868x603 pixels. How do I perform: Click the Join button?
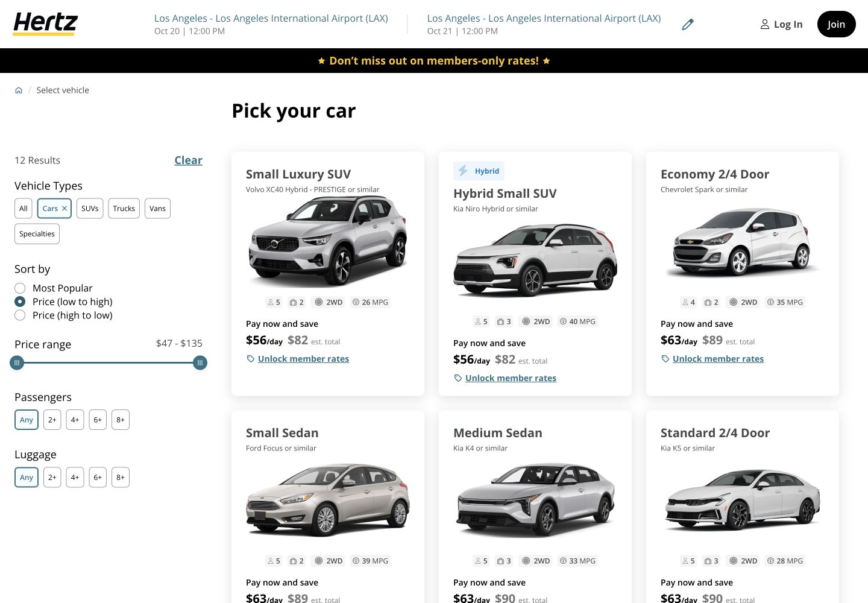coord(836,24)
